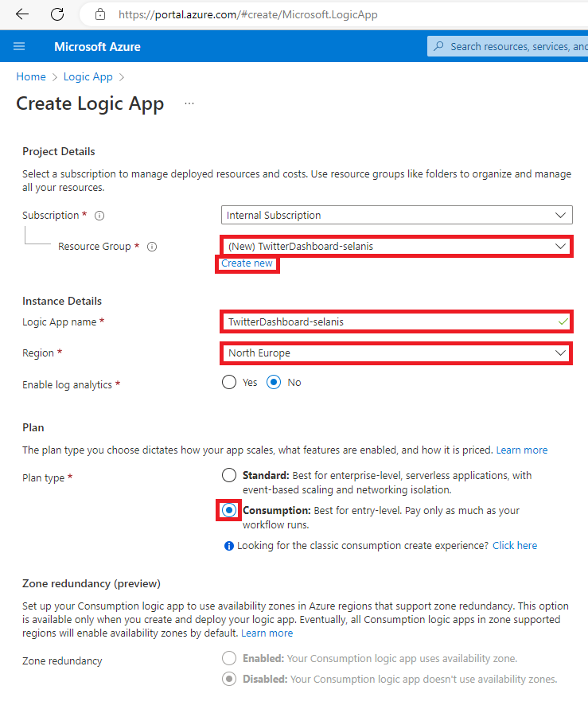Navigate to Logic App breadcrumb
This screenshot has width=588, height=713.
pos(88,77)
